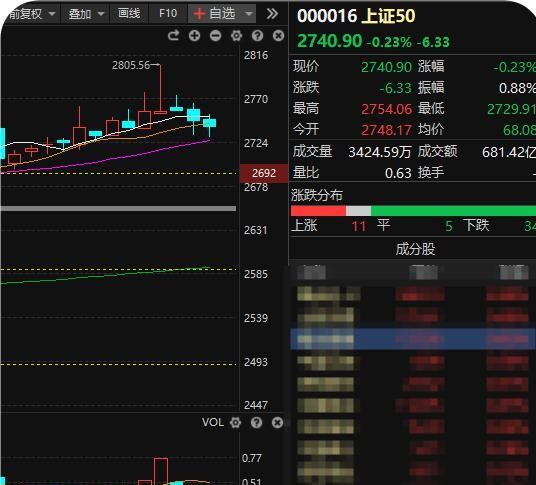Click the green falling portion of 涨跌分布 bar
The width and height of the screenshot is (536, 485).
pos(453,211)
